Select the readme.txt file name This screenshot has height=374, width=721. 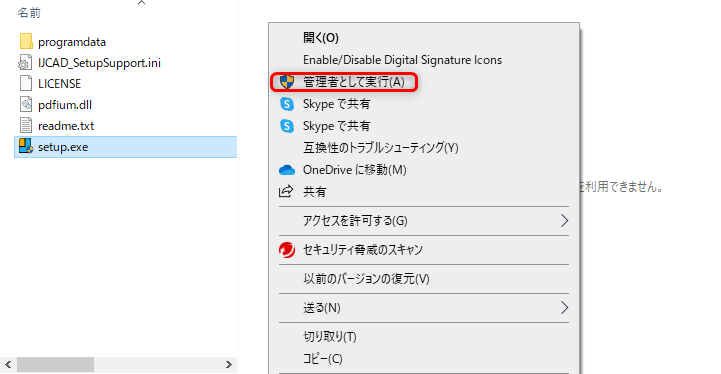66,126
